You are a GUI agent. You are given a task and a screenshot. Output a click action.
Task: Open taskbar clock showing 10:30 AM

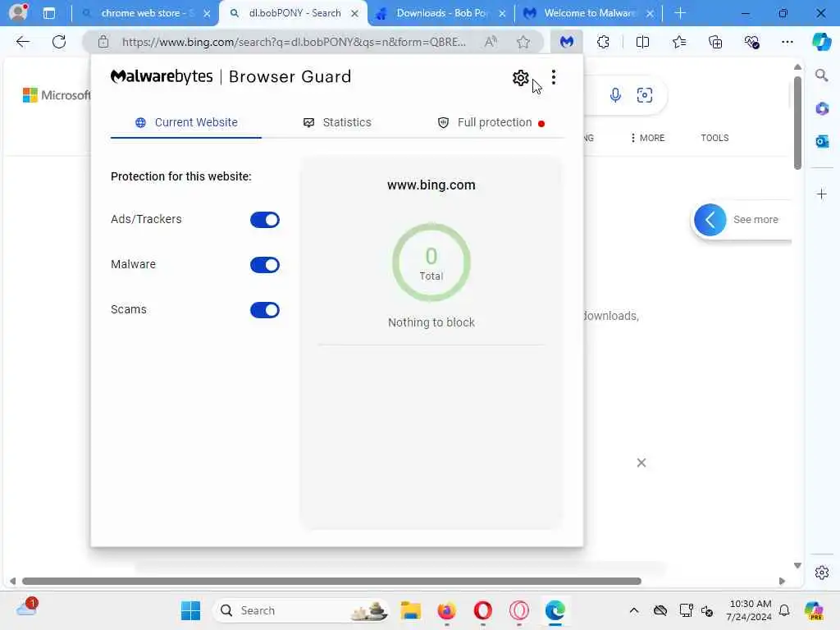750,610
